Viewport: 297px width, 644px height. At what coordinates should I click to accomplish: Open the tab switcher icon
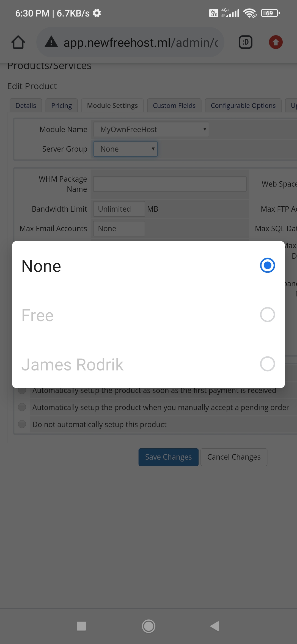[246, 42]
